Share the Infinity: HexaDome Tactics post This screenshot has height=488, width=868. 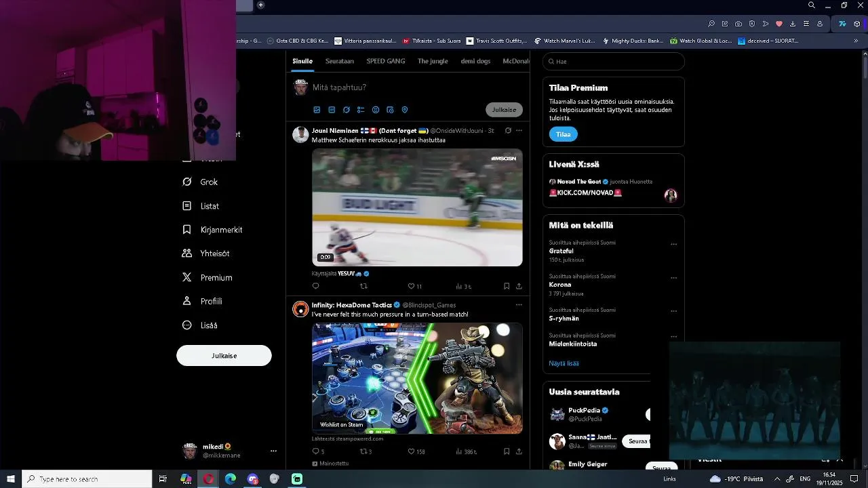(x=519, y=451)
